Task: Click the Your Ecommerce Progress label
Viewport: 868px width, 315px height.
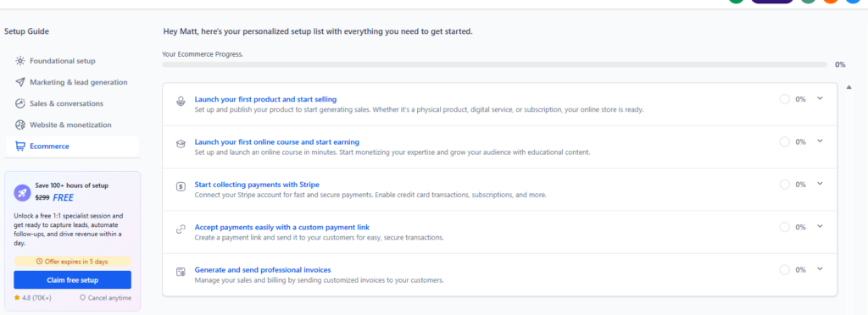Action: coord(203,55)
